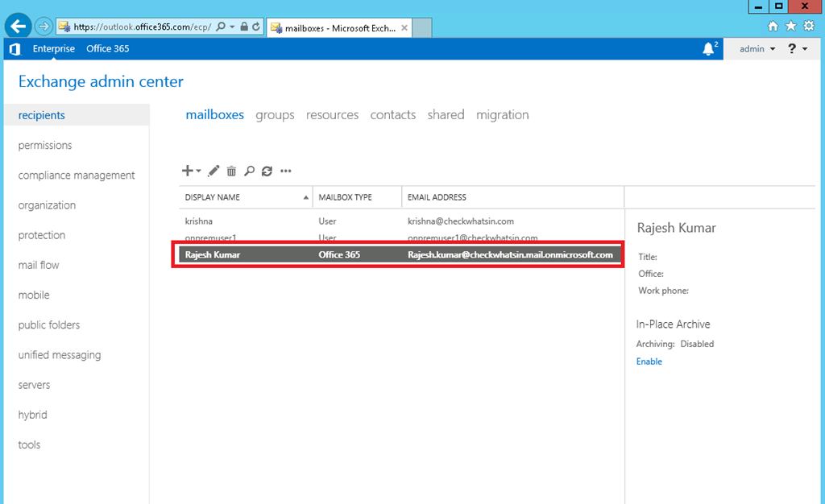Select the mailboxes tab
This screenshot has height=504, width=825.
214,114
